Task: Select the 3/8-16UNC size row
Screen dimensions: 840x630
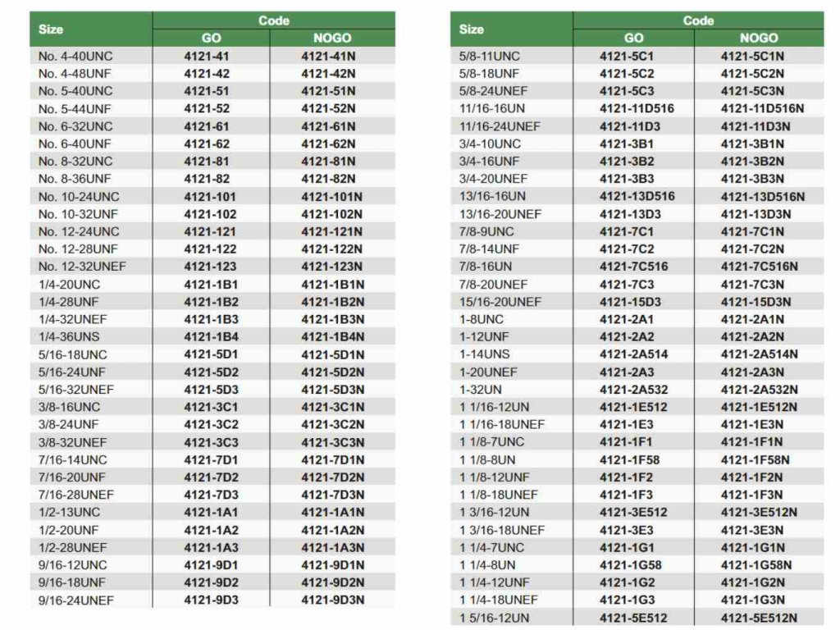Action: [x=69, y=407]
